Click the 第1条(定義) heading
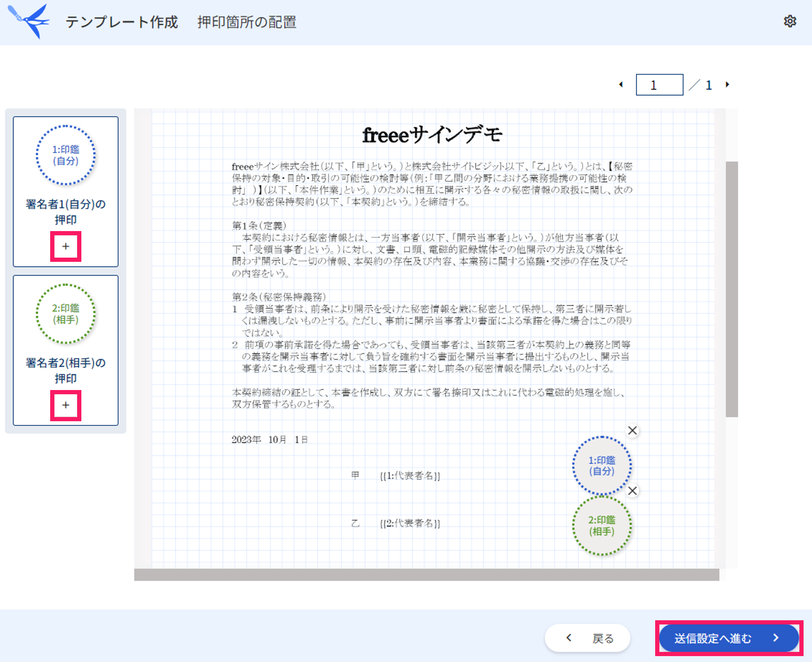812x662 pixels. point(259,226)
